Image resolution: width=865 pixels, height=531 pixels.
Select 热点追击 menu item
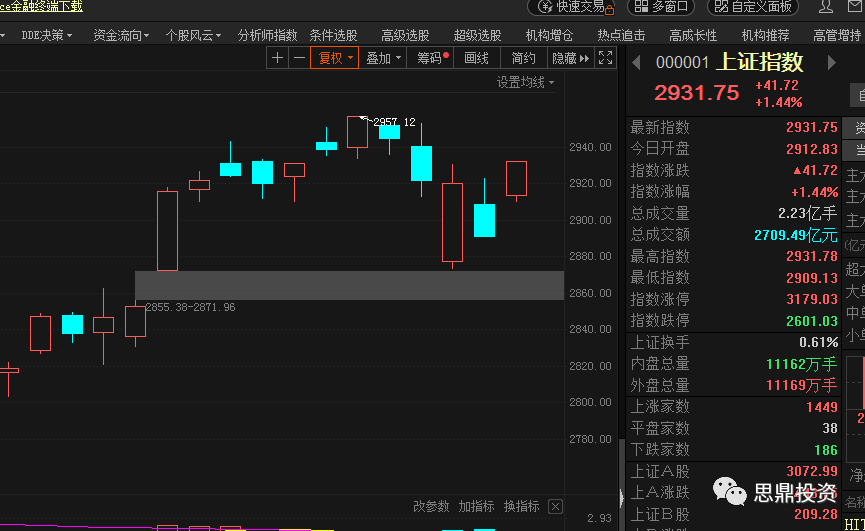621,35
